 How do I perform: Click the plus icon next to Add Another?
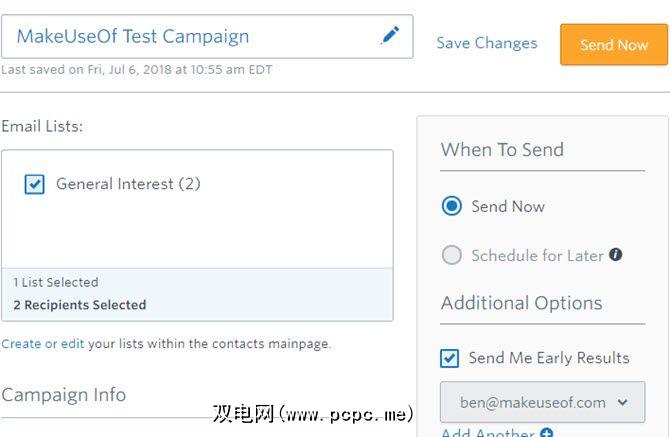point(546,433)
